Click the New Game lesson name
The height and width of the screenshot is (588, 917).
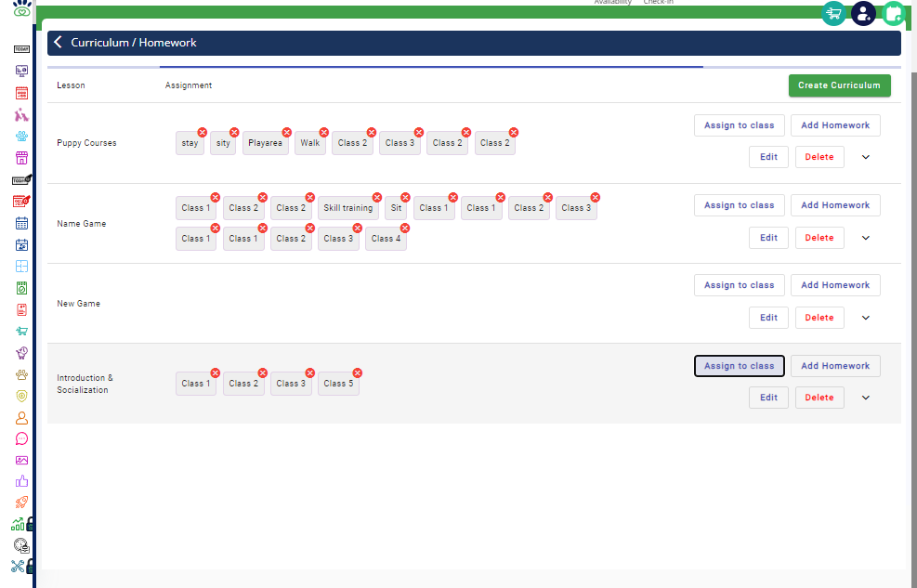point(78,304)
